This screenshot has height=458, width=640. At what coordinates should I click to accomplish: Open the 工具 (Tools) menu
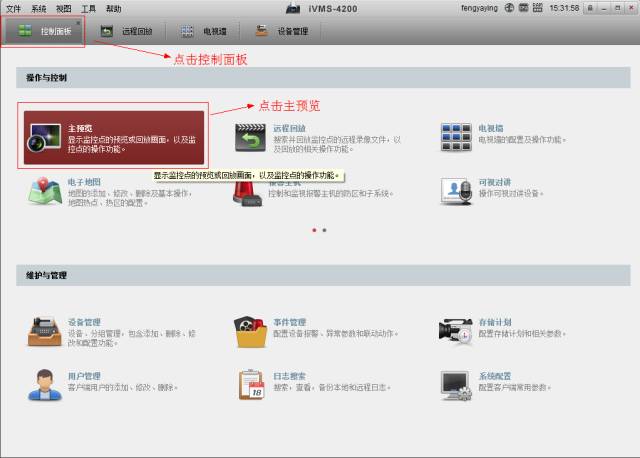coord(88,8)
